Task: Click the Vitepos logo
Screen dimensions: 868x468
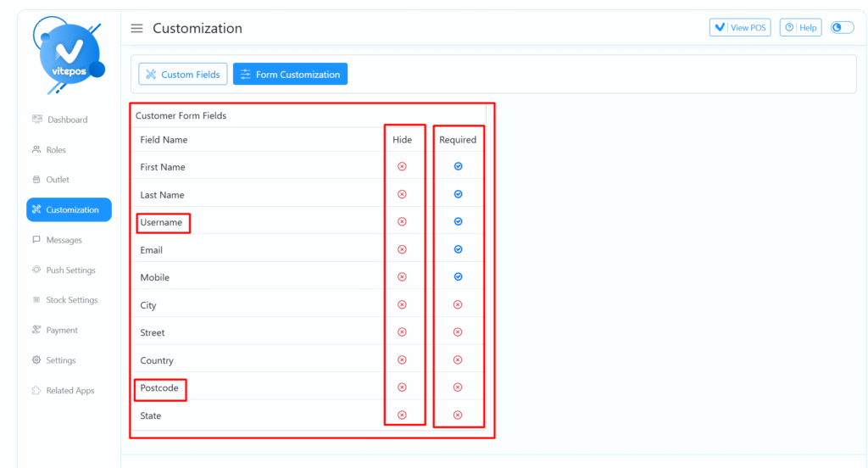Action: (x=69, y=55)
